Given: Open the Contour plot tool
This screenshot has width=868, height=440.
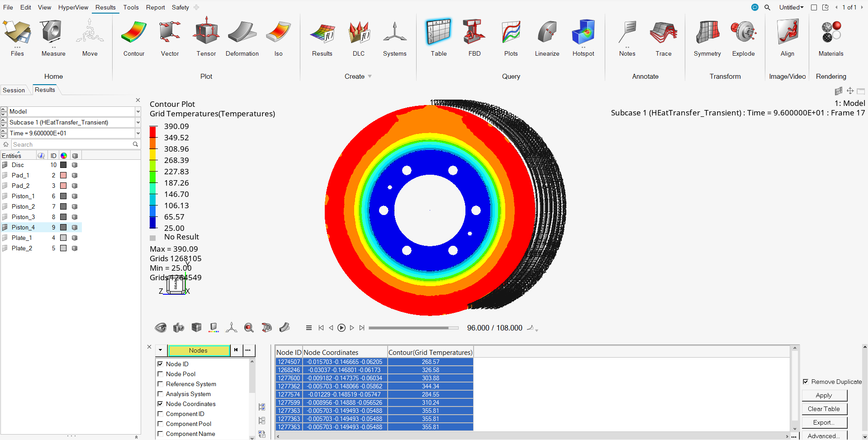Looking at the screenshot, I should click(134, 38).
